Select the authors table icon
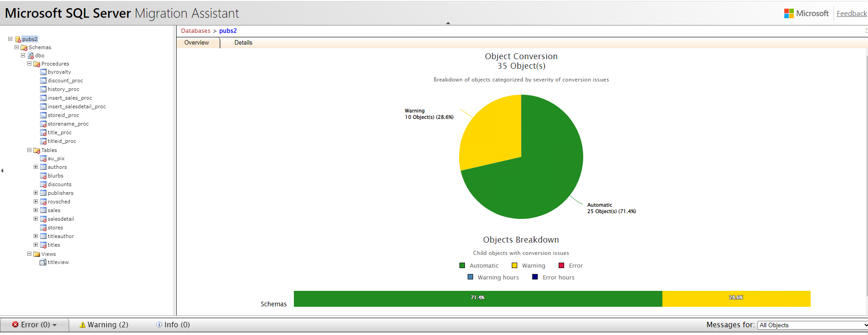This screenshot has width=868, height=335. click(x=43, y=167)
